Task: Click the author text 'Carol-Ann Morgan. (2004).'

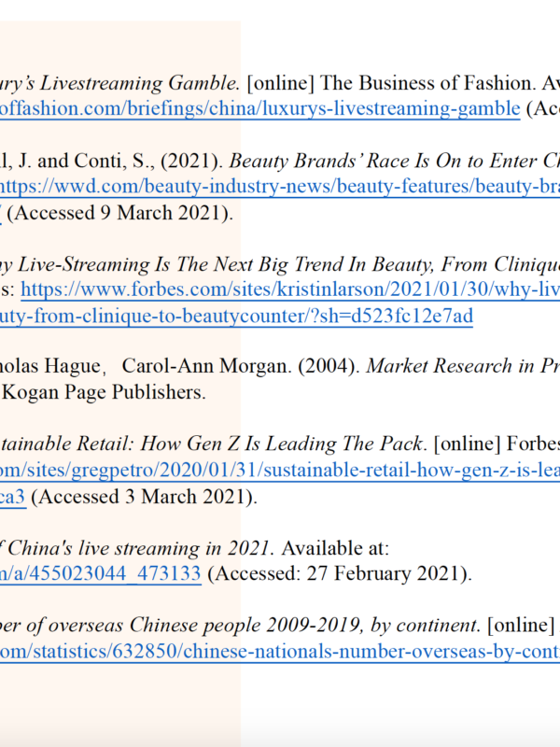Action: (x=241, y=366)
